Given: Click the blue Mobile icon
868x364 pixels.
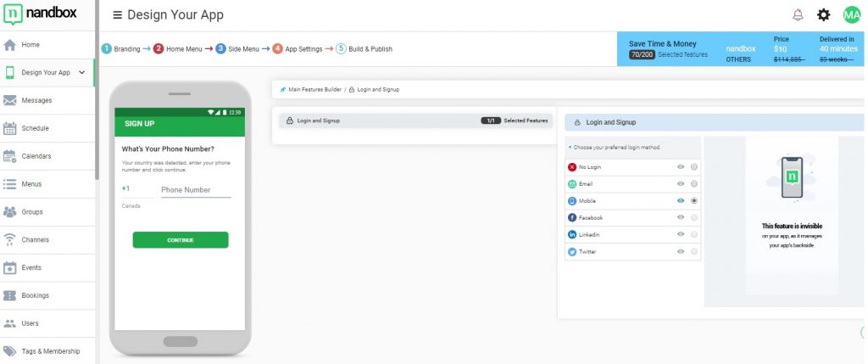Looking at the screenshot, I should 572,200.
